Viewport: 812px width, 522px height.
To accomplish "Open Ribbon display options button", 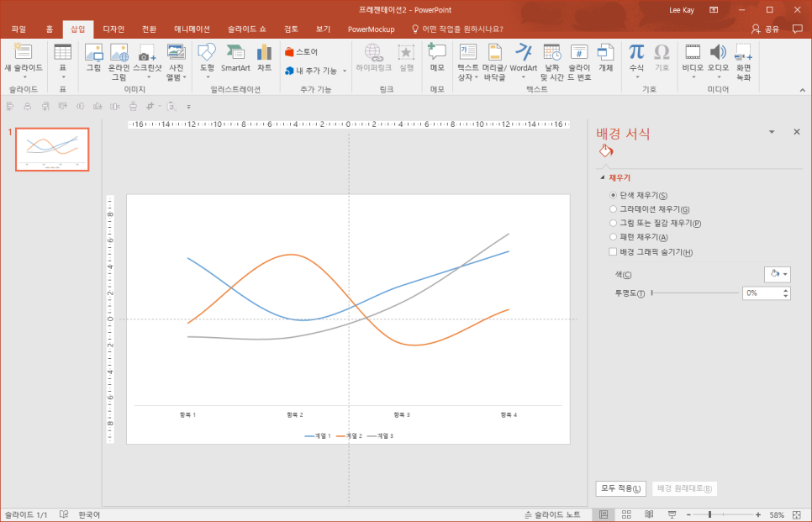I will 714,10.
